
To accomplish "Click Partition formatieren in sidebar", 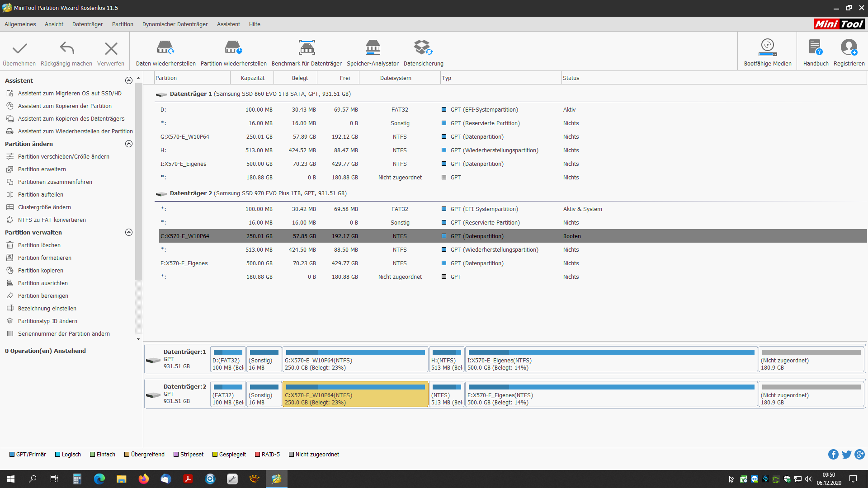I will (44, 258).
